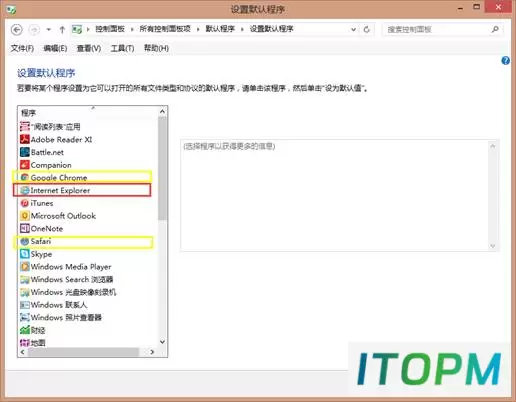Viewport: 516px width, 402px height.
Task: Select the "阅读列表"应用 program icon
Action: pos(25,127)
